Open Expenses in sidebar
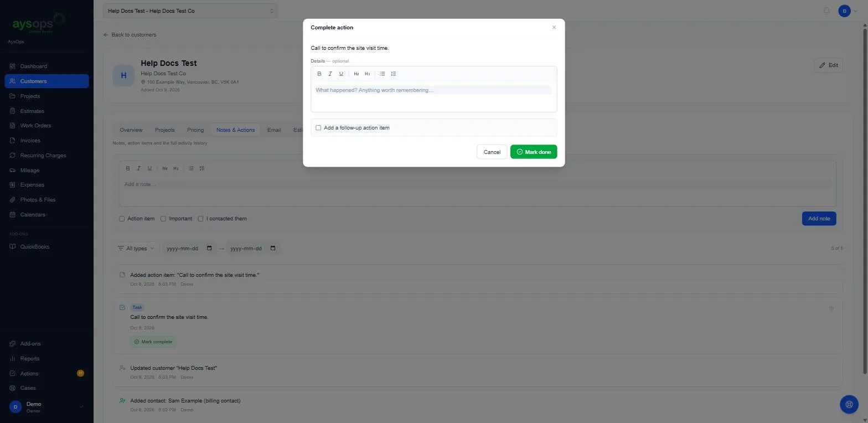This screenshot has height=423, width=868. click(46, 185)
